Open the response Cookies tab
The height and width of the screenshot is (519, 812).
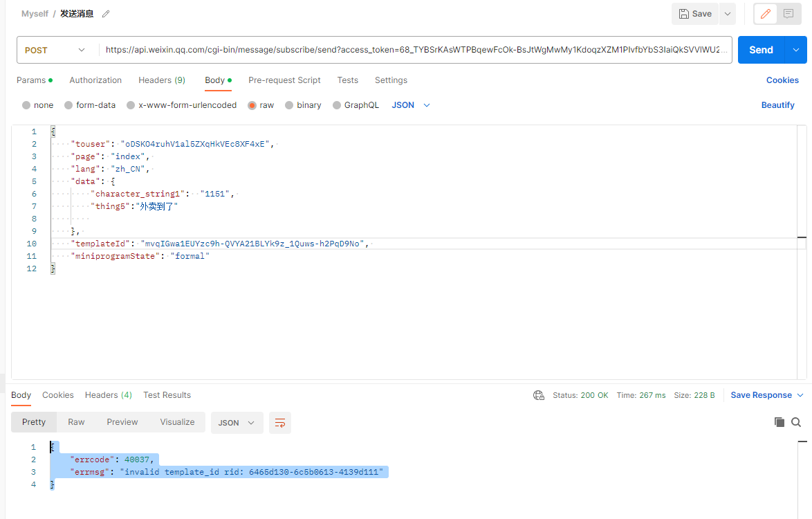tap(58, 395)
